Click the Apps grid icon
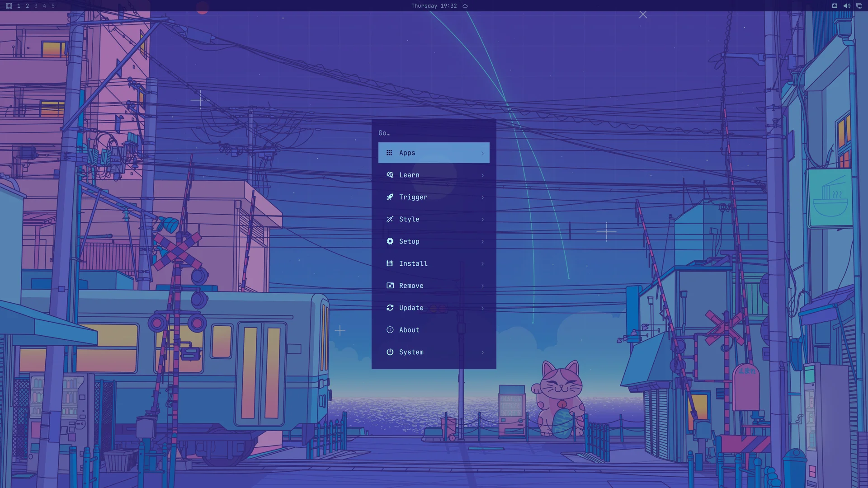The height and width of the screenshot is (488, 868). (x=389, y=153)
